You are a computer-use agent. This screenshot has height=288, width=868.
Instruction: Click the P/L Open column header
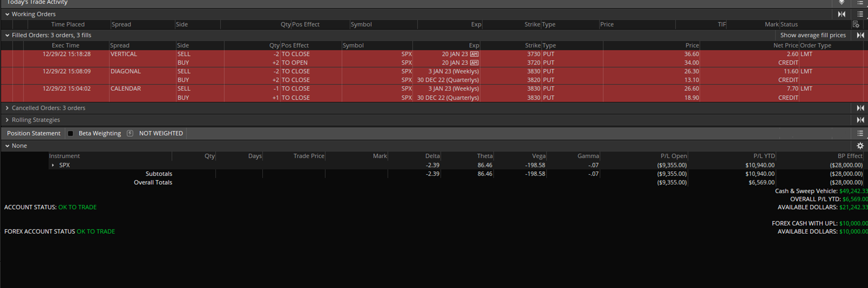[x=673, y=156]
